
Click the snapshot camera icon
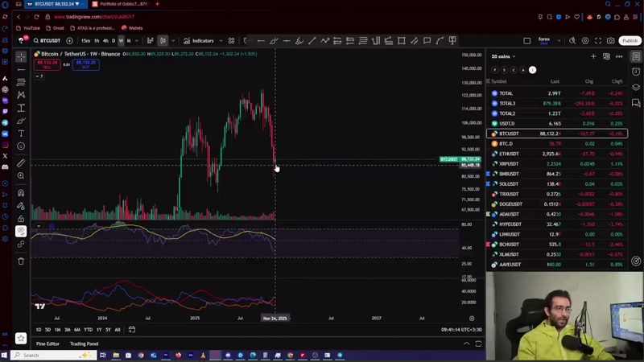point(611,41)
